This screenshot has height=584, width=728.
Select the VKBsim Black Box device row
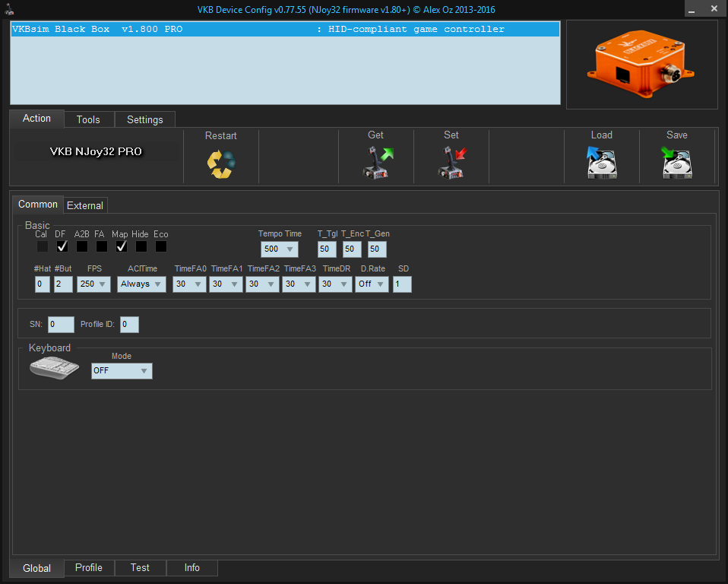pos(285,29)
